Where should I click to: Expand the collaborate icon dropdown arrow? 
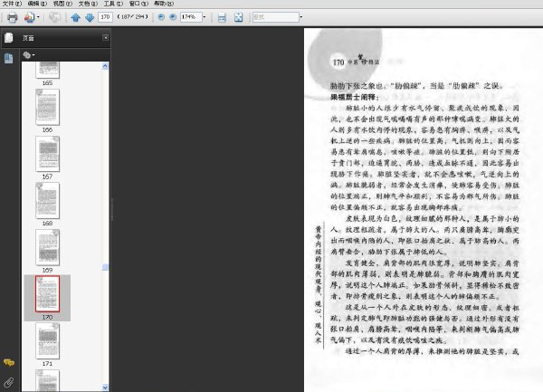pyautogui.click(x=38, y=17)
